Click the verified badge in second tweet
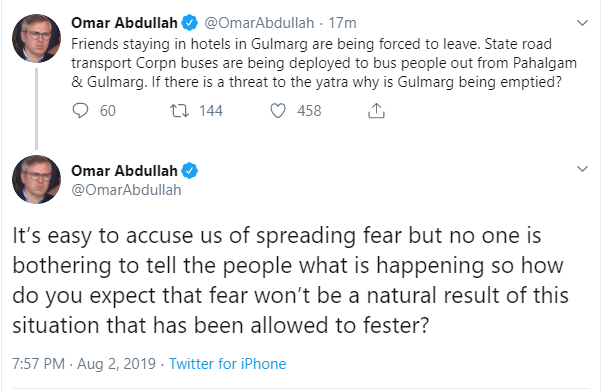Screen dimensions: 602x391 tap(190, 171)
